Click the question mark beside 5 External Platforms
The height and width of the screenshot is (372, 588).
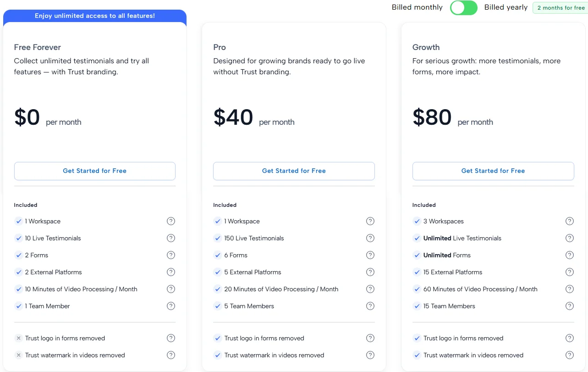click(370, 272)
